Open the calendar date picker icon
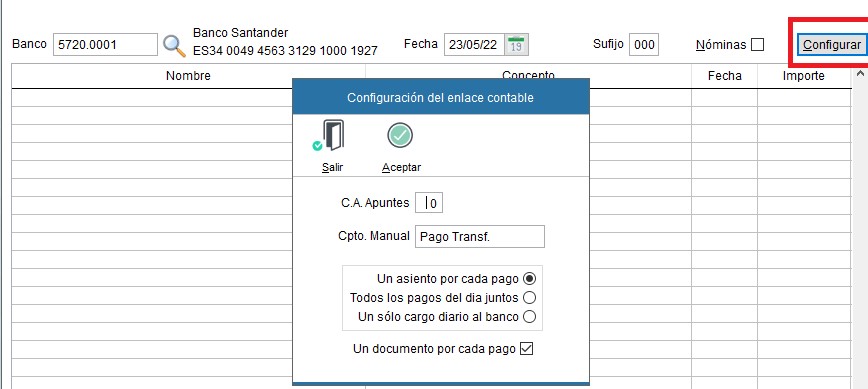 (516, 45)
